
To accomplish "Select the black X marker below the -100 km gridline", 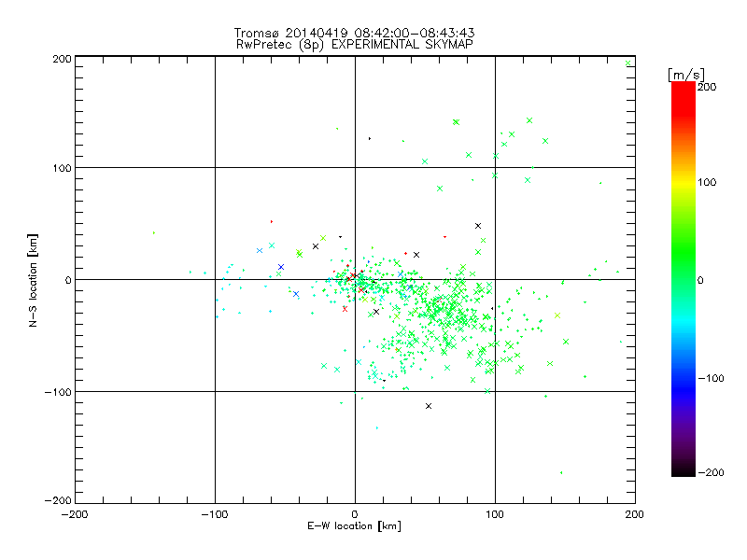I will (429, 406).
